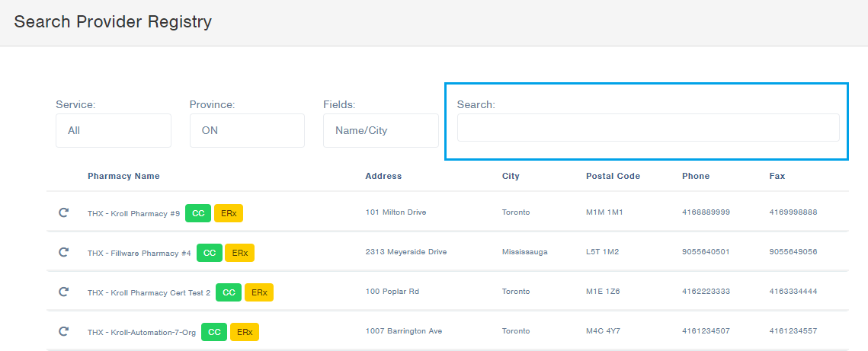The width and height of the screenshot is (868, 351).
Task: Click the Address column header
Action: (383, 176)
